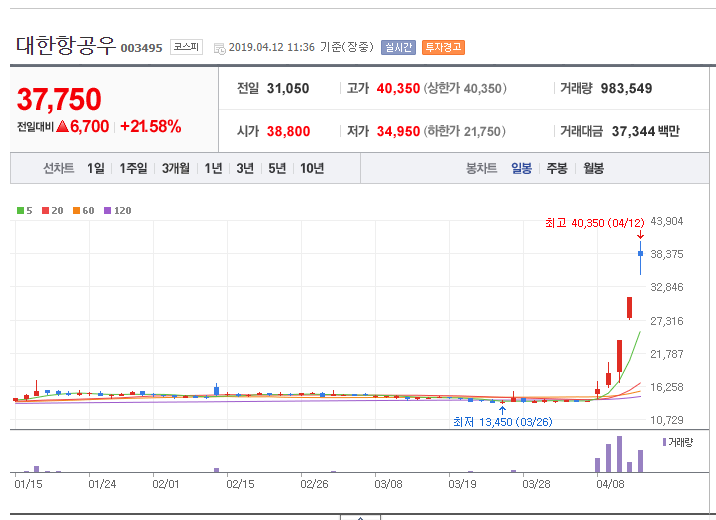
Task: Click the purple 거래량 legend marker
Action: [x=664, y=442]
